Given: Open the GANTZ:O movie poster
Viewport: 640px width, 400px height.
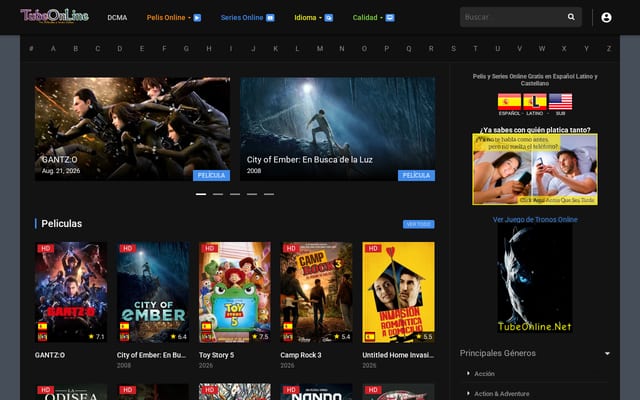Looking at the screenshot, I should point(71,292).
